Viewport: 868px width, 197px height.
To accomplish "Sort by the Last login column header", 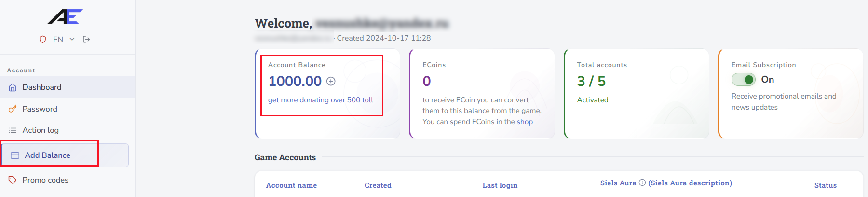I will click(500, 185).
